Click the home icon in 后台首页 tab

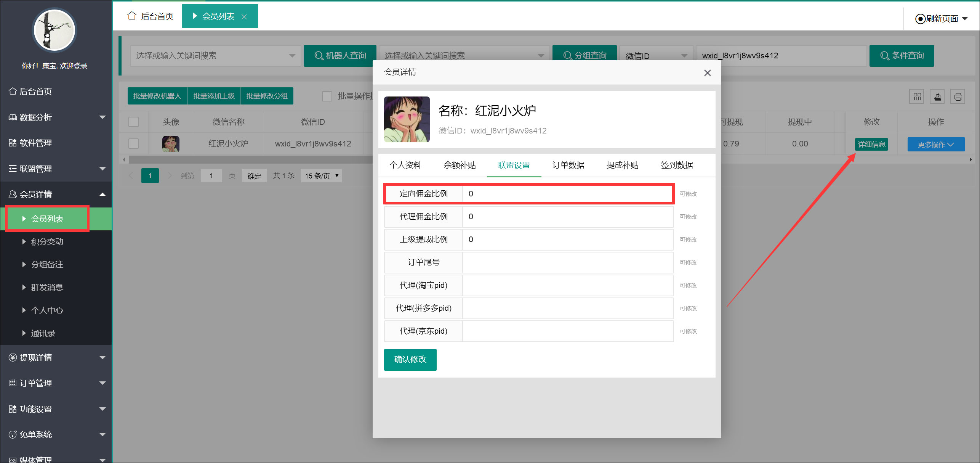pyautogui.click(x=132, y=16)
